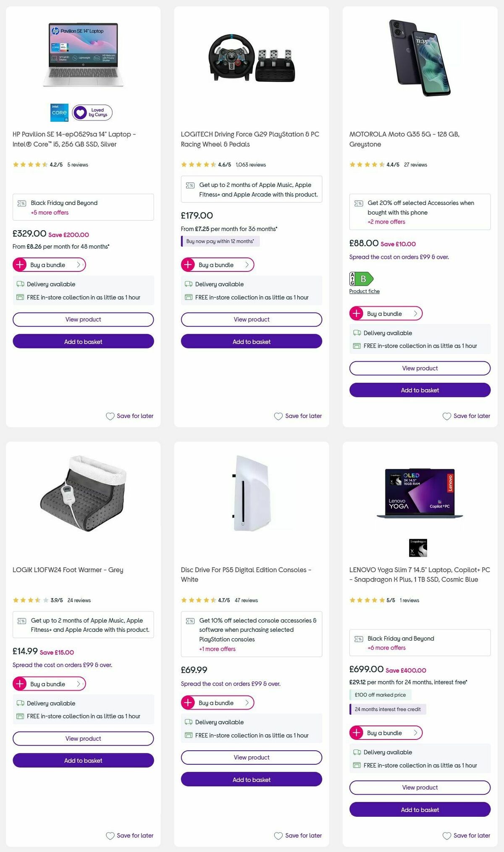Expand '+2 more offers' on the Moto G35 card
Viewport: 504px width, 852px height.
pos(386,221)
